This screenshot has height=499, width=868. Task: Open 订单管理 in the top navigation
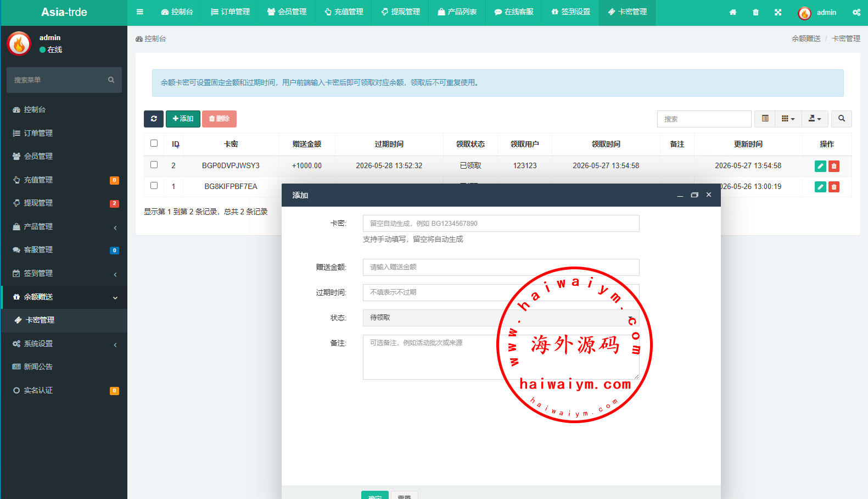(231, 12)
